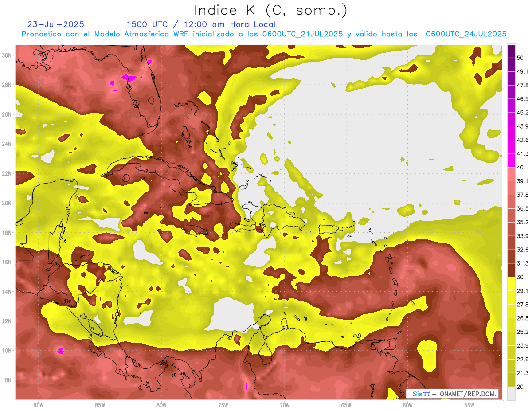
Task: Click the initialization time '0600UTC_21JUL2025'
Action: pyautogui.click(x=303, y=34)
